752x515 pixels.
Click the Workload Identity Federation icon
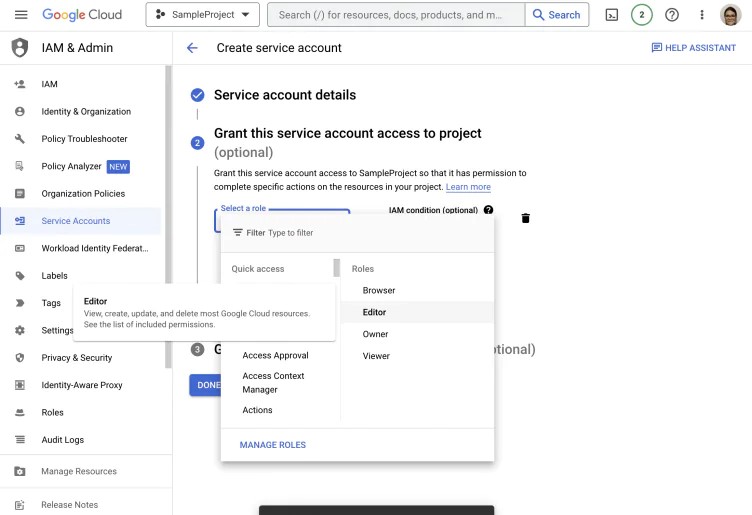click(20, 248)
